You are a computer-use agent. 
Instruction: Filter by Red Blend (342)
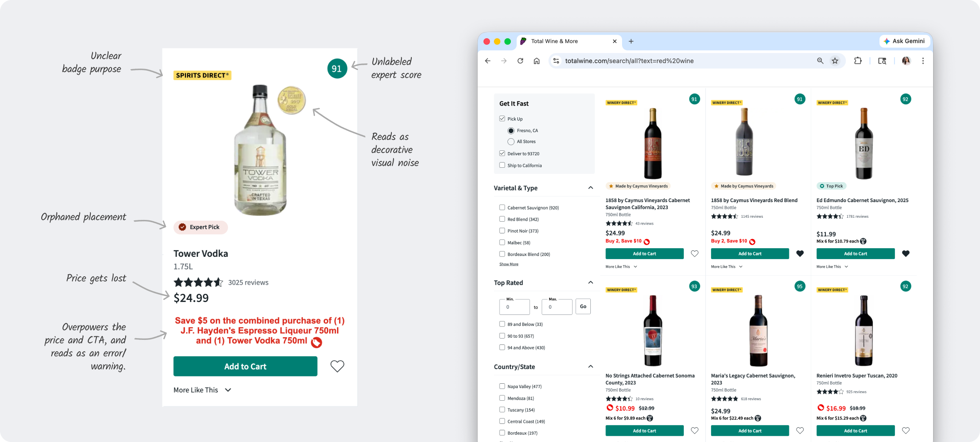pos(502,219)
